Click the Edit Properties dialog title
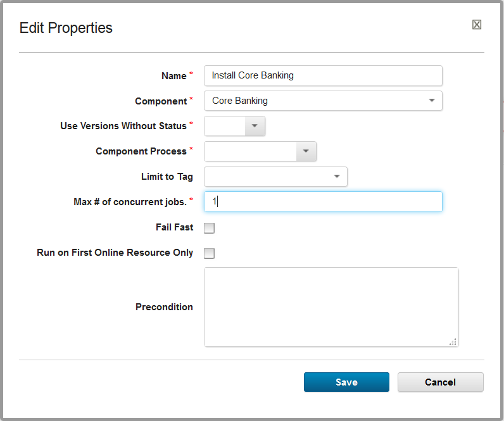504x421 pixels. (x=66, y=28)
